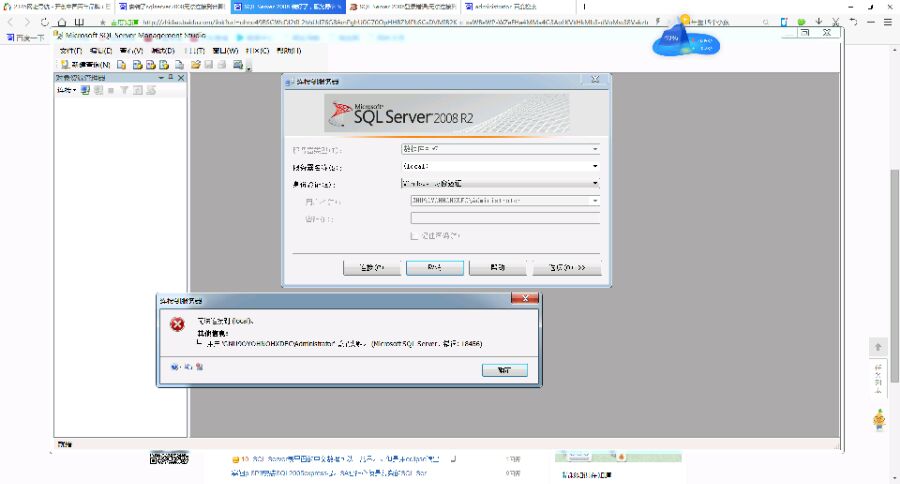Click the first related question link at bottom

click(344, 459)
